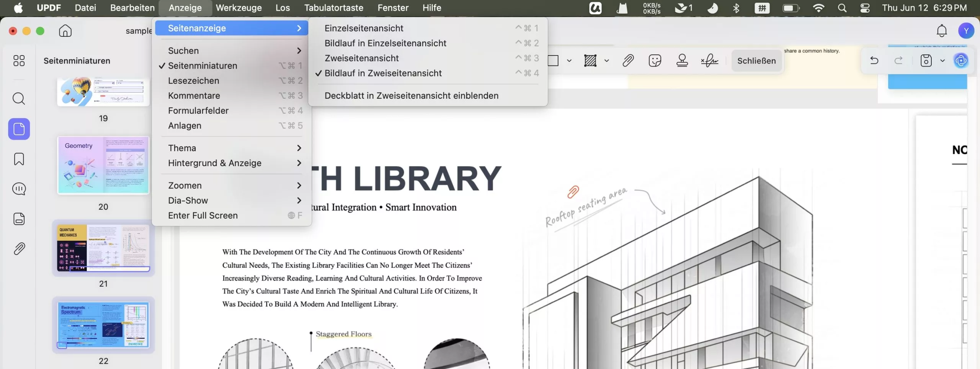The height and width of the screenshot is (369, 980).
Task: Click the save icon in toolbar
Action: coord(926,60)
